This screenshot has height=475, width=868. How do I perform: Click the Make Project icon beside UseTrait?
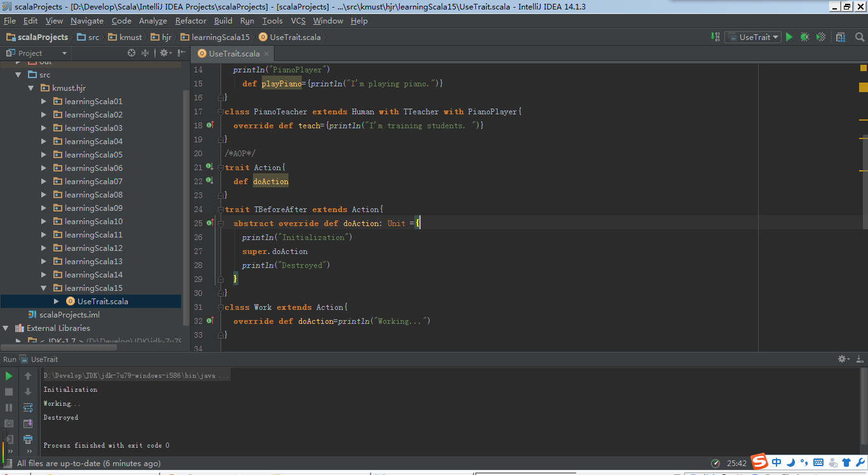[x=716, y=37]
